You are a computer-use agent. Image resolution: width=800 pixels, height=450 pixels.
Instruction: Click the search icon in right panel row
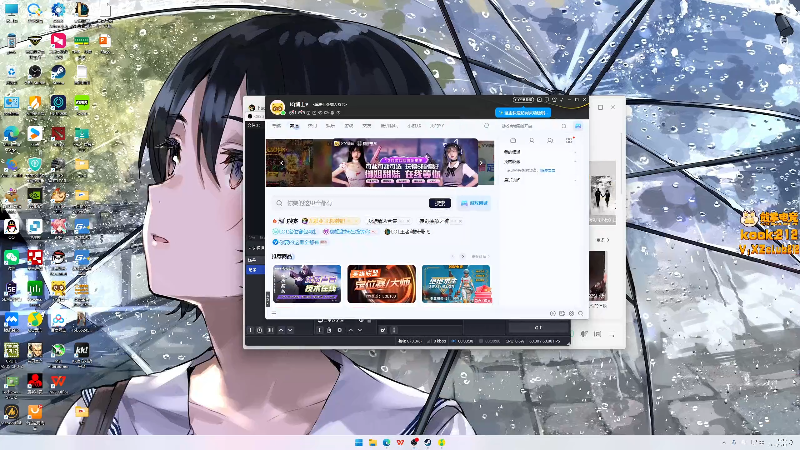tap(532, 140)
